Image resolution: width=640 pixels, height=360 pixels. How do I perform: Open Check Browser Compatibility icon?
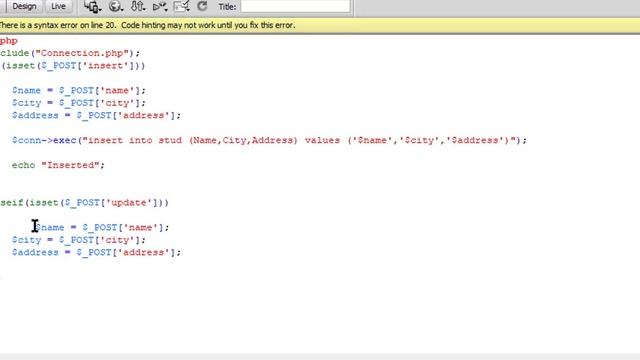[181, 7]
